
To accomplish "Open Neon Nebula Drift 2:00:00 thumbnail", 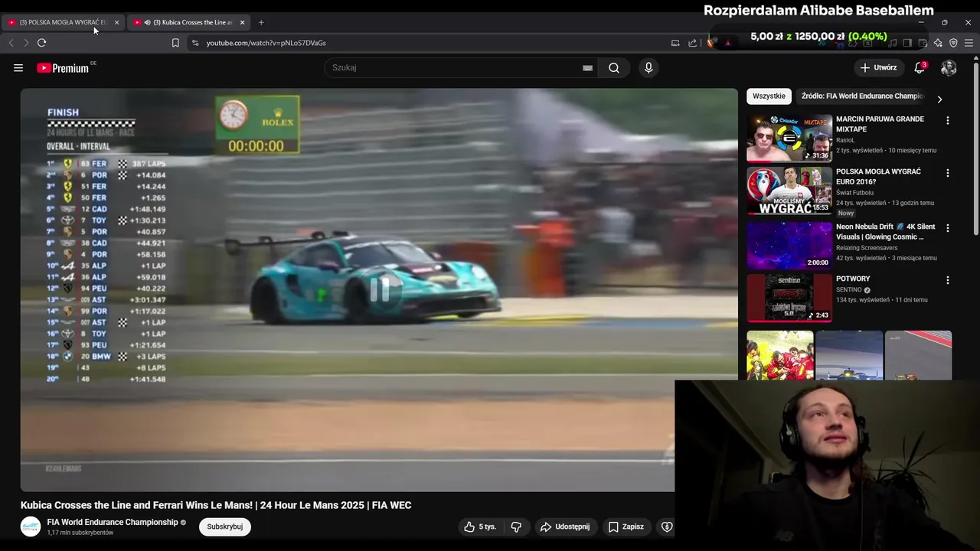I will 789,246.
